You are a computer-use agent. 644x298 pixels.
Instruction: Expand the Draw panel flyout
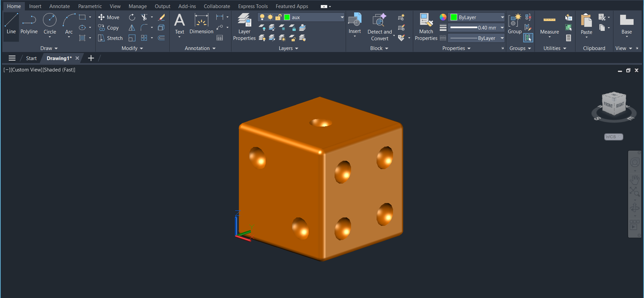click(x=49, y=48)
